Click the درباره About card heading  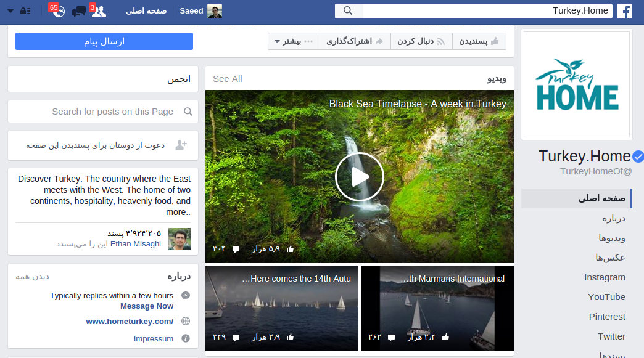[x=179, y=277]
